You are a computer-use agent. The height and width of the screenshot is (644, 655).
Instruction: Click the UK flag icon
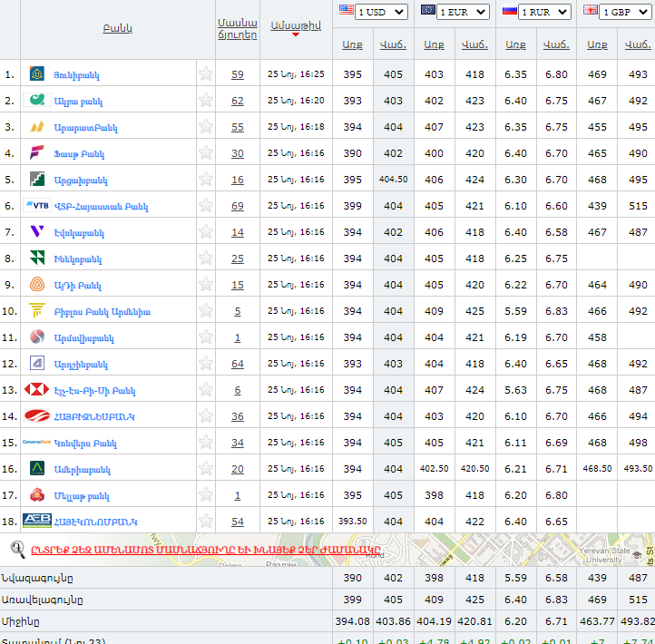click(x=591, y=9)
